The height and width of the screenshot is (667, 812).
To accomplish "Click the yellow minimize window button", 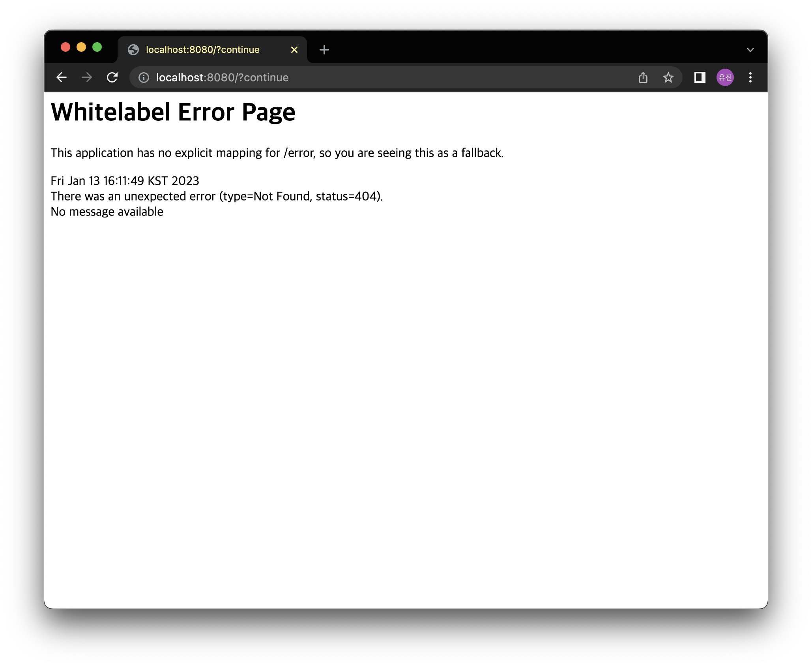I will click(81, 47).
